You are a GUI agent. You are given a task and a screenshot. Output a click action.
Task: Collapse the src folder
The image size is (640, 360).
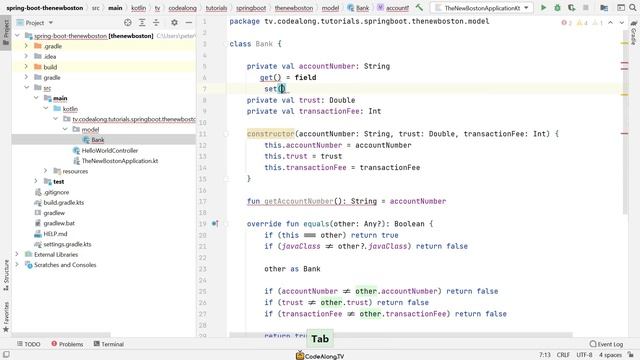pos(27,87)
